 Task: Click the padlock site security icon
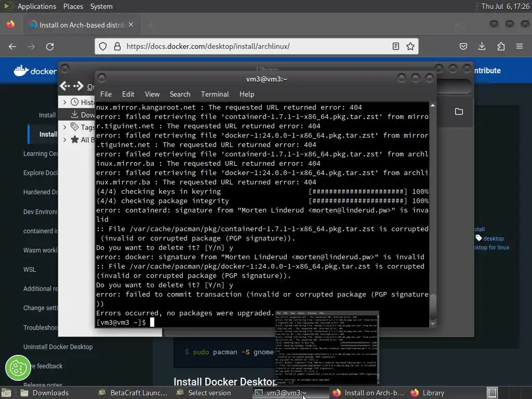[117, 46]
